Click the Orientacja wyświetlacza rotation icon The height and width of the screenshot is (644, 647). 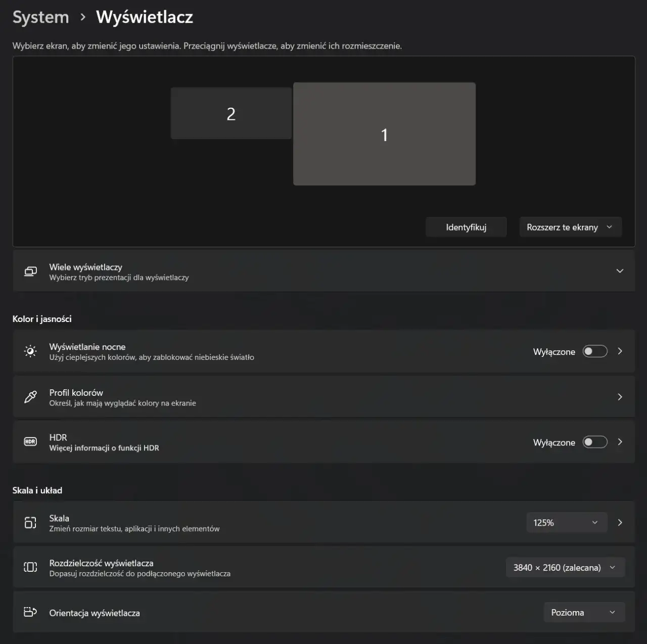(30, 612)
